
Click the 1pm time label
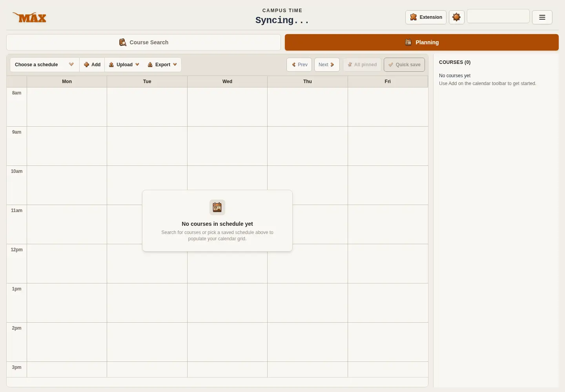[x=17, y=289]
